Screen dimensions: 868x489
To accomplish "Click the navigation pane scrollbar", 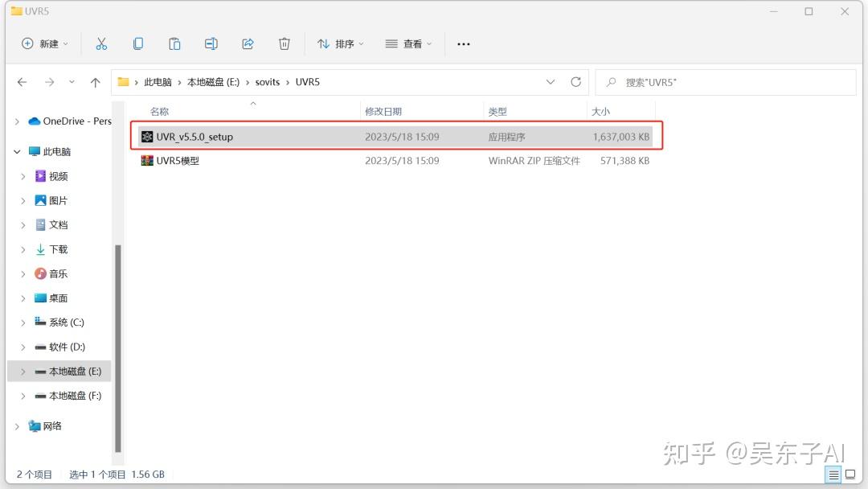I will (117, 349).
